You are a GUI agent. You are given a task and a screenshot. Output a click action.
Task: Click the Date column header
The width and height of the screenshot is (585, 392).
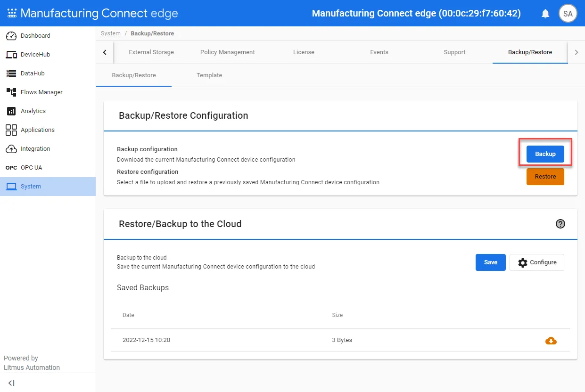[128, 315]
